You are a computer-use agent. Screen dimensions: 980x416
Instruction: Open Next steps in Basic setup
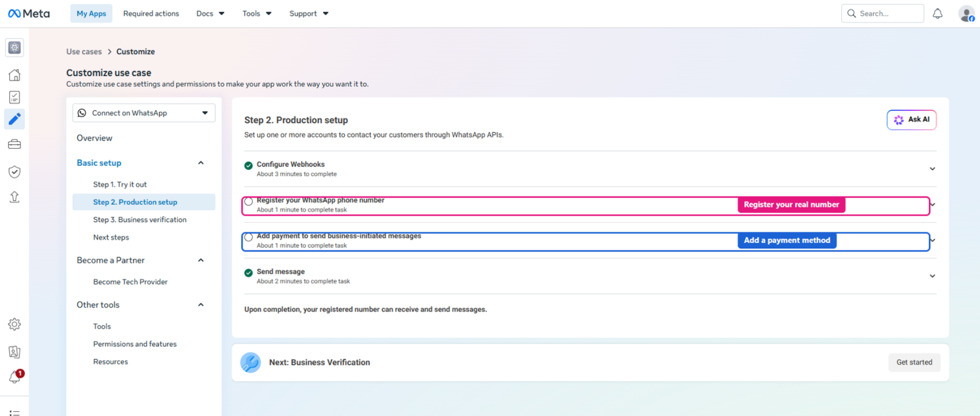pyautogui.click(x=111, y=237)
